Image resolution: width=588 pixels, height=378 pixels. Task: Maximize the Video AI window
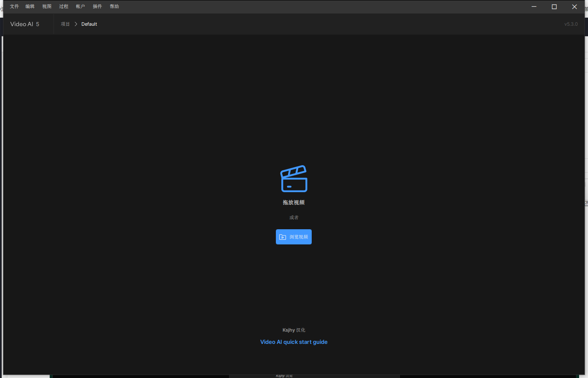click(x=554, y=7)
